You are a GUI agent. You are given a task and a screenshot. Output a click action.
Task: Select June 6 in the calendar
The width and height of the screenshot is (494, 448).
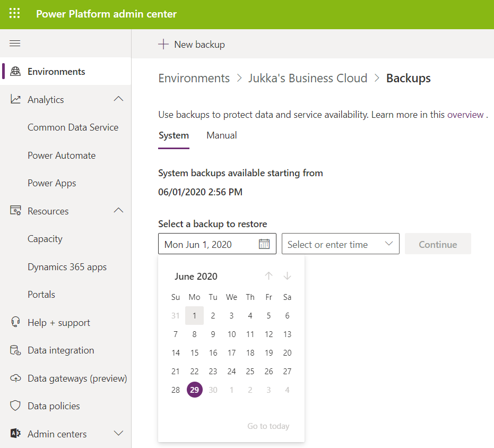tap(287, 315)
